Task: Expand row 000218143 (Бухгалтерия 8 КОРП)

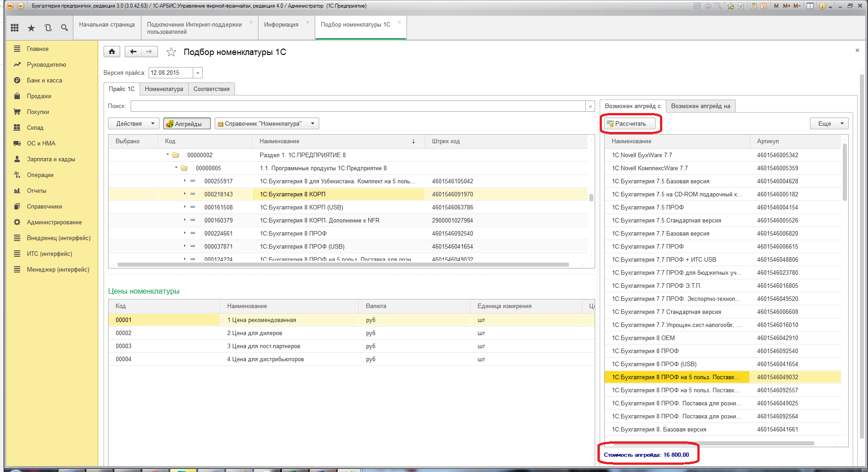Action: [x=185, y=194]
